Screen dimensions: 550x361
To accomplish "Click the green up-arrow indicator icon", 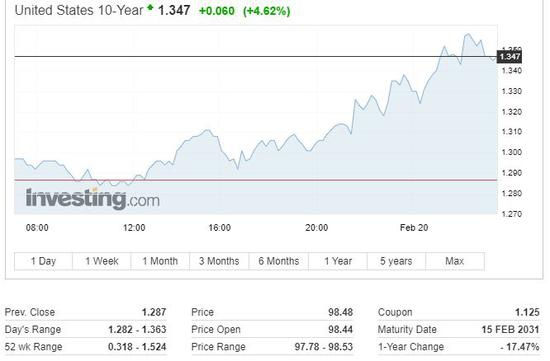I will (x=150, y=7).
